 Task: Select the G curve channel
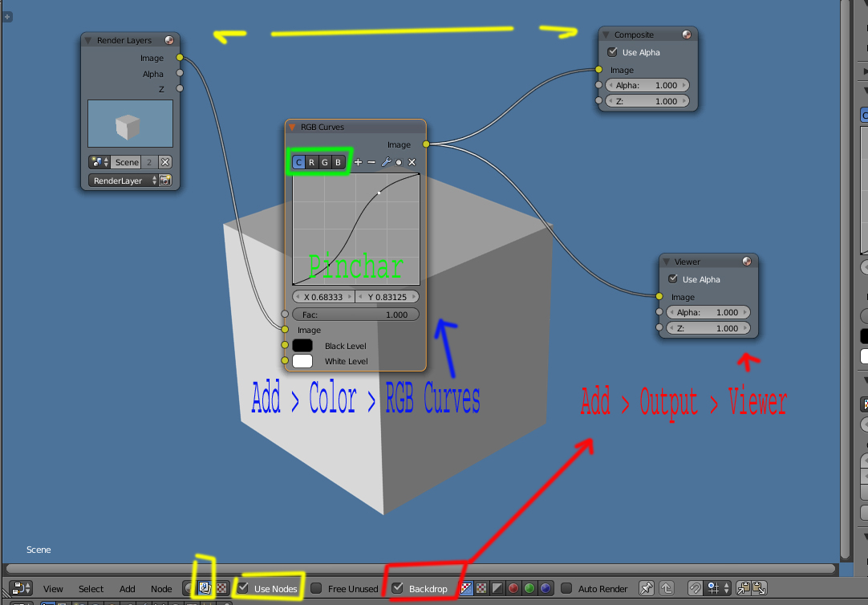325,162
